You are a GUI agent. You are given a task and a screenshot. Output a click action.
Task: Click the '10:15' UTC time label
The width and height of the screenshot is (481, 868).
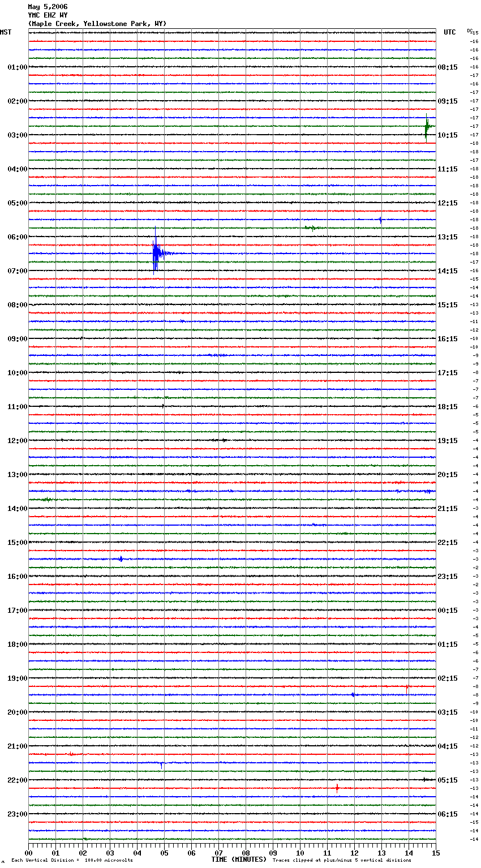[x=448, y=135]
